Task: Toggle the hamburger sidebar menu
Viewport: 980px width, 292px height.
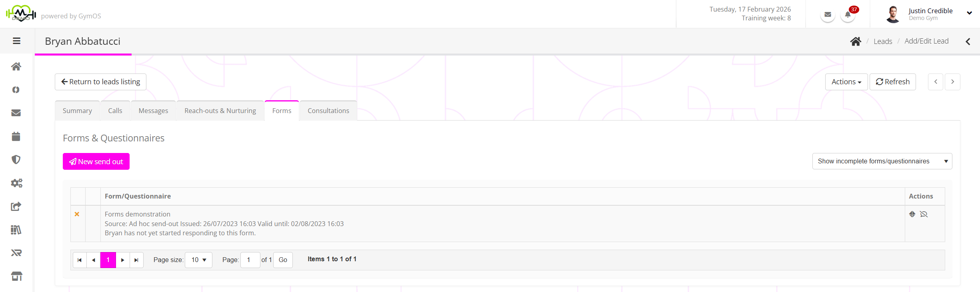Action: 16,41
